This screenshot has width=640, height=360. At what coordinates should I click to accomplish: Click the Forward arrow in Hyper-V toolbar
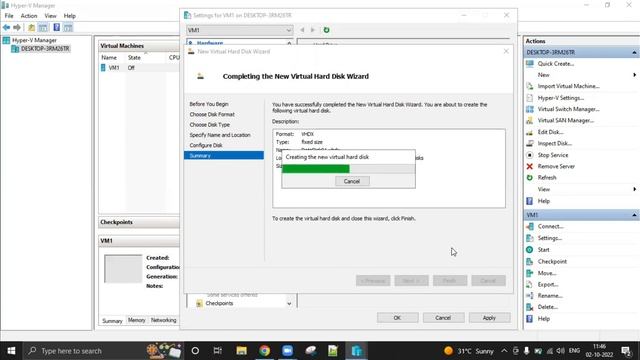coord(17,27)
